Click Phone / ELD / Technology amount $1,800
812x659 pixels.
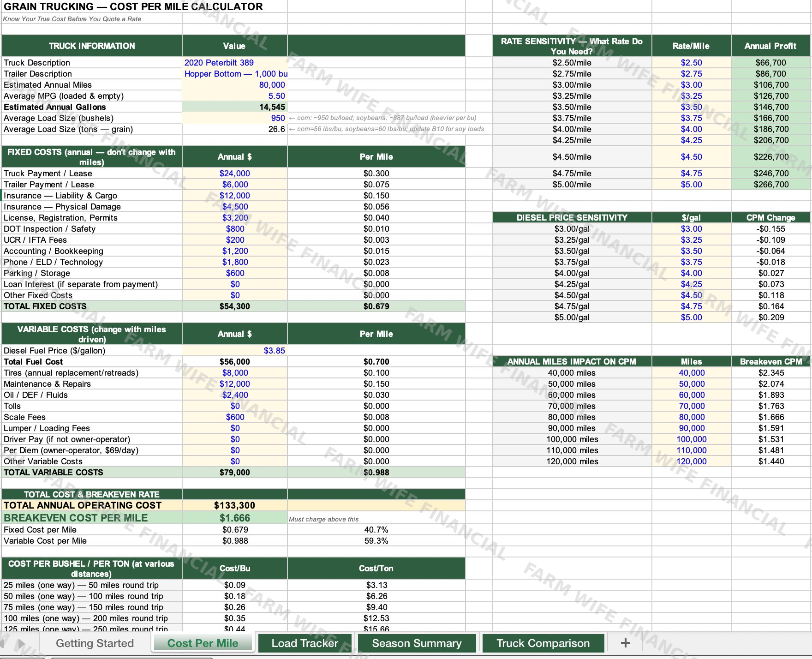coord(235,262)
